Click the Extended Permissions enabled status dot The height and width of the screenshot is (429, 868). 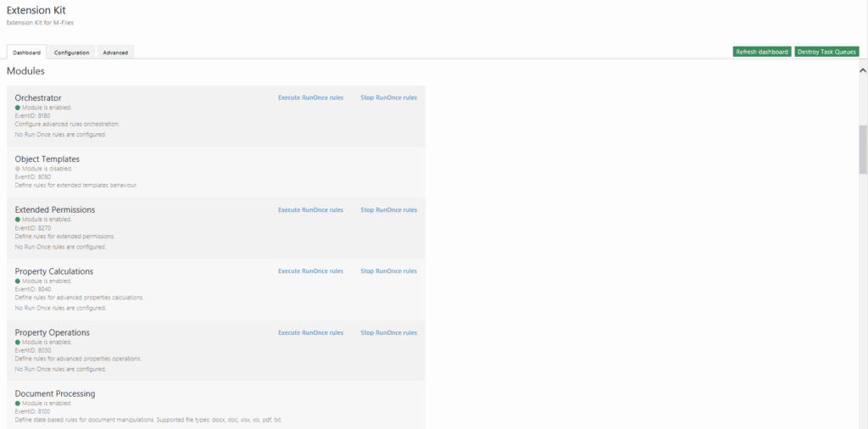[18, 220]
